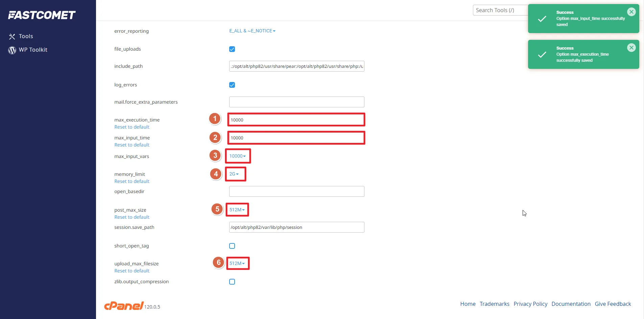644x319 pixels.
Task: Open the memory_limit 2G dropdown
Action: tap(234, 174)
